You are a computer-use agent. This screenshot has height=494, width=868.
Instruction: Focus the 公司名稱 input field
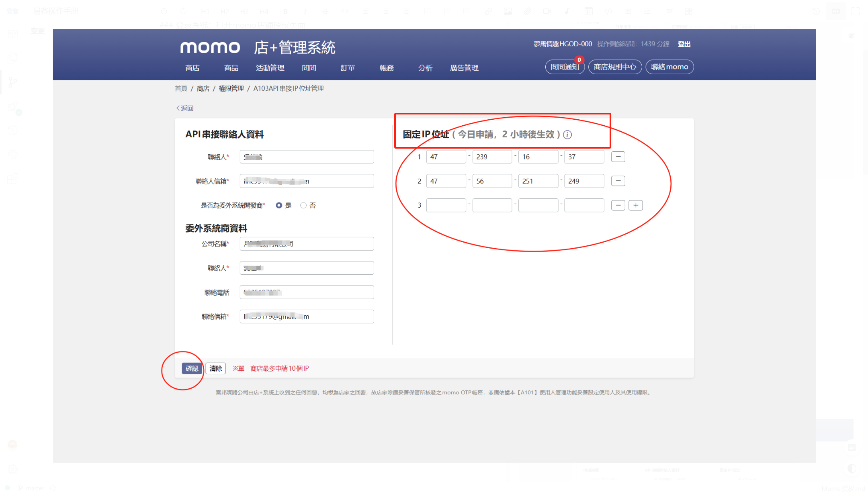point(307,244)
